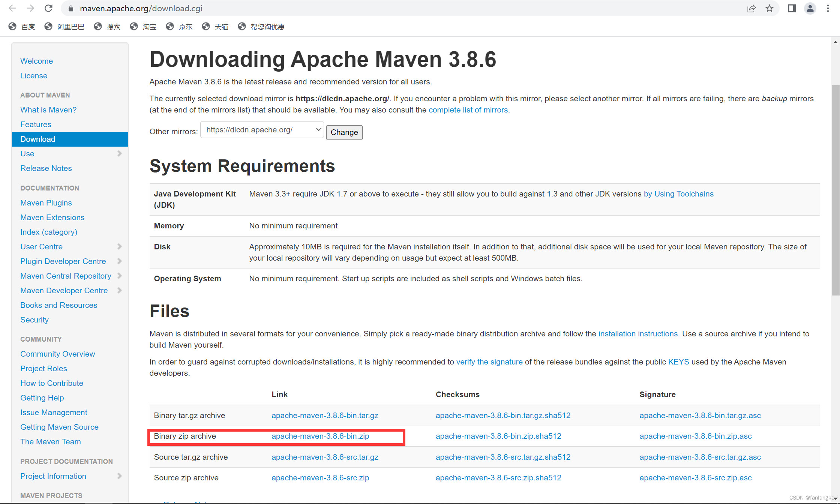Download apache-maven-3.8.6-bin.zip
Screen dimensions: 840x504
click(x=320, y=436)
